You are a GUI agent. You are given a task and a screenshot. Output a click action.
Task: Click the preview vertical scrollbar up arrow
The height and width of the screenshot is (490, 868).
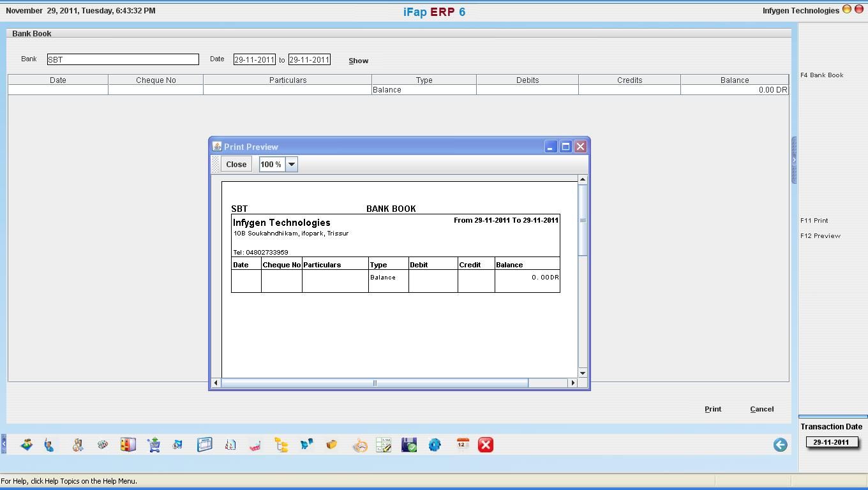[x=582, y=179]
